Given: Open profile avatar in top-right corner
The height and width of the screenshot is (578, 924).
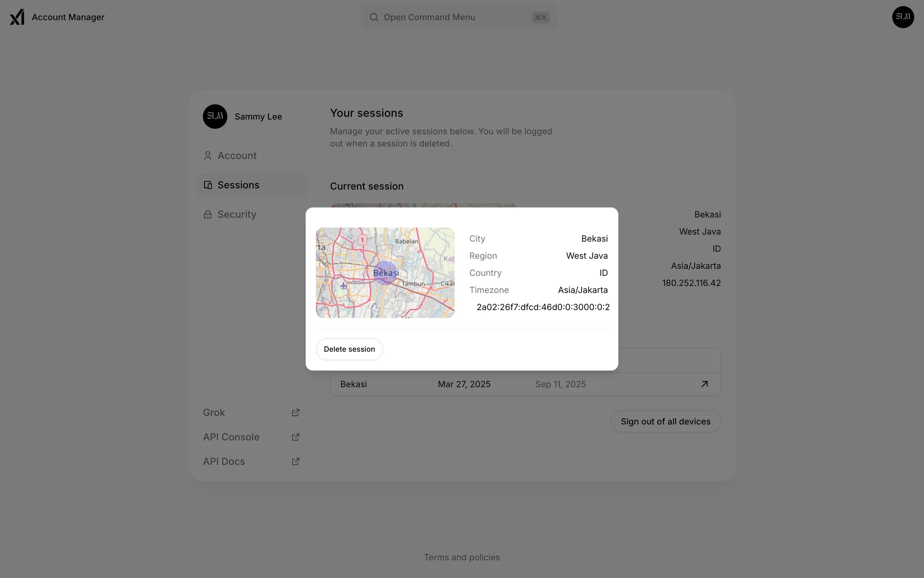Looking at the screenshot, I should (902, 17).
